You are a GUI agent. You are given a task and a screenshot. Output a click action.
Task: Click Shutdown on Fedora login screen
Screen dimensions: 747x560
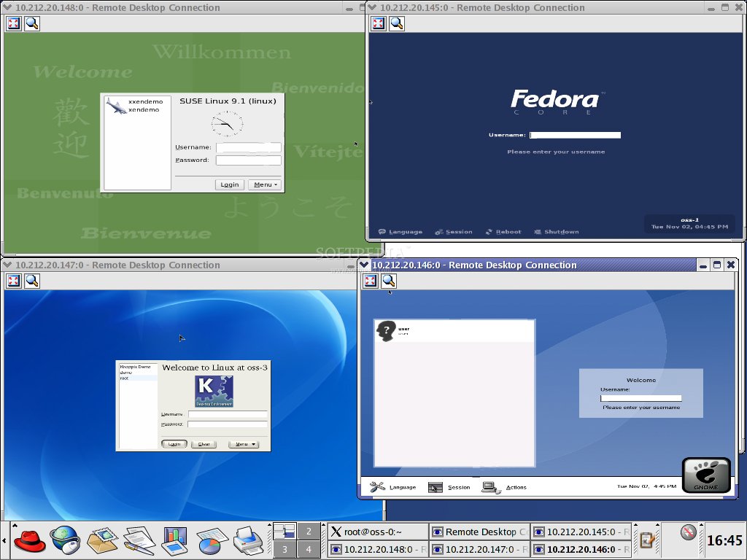[x=557, y=232]
